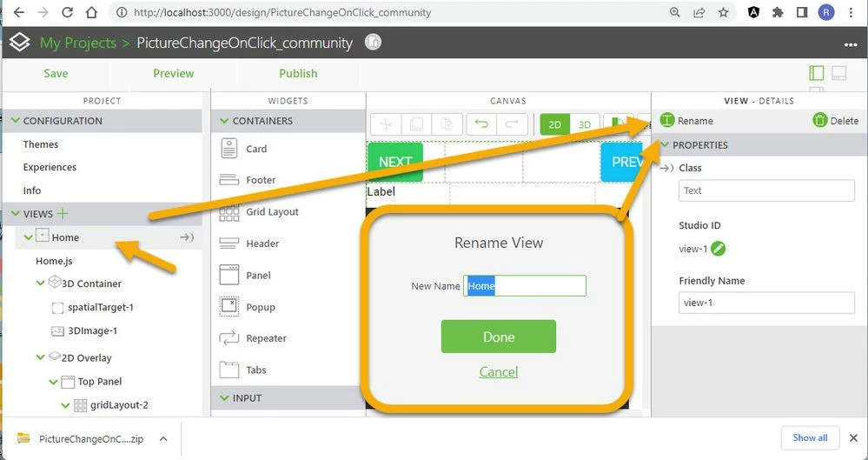Open Experiences configuration

[x=50, y=167]
